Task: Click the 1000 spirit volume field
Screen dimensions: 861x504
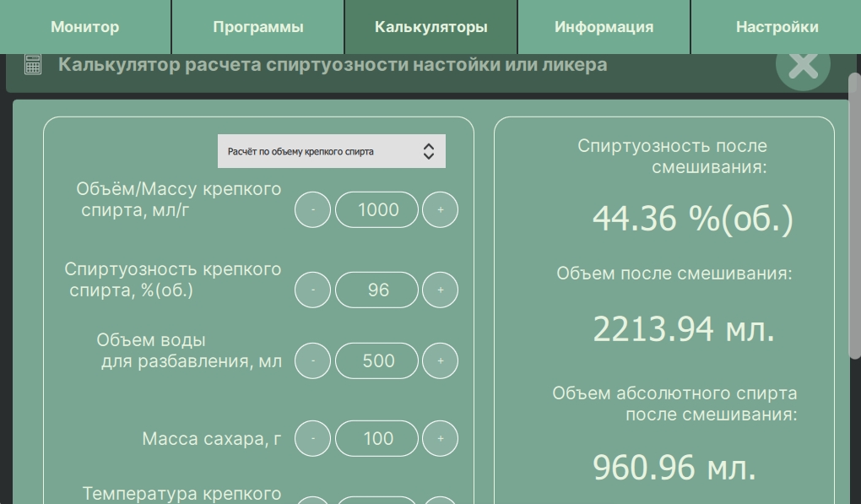Action: (x=376, y=209)
